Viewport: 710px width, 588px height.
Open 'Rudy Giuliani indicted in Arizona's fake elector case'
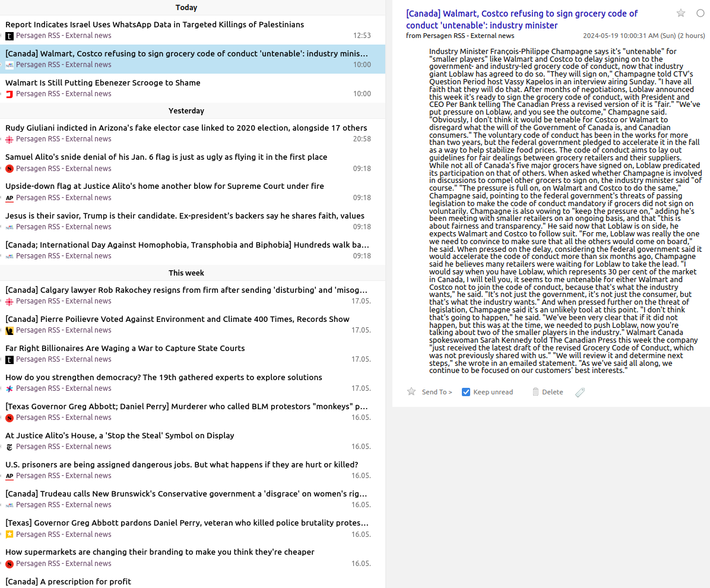pyautogui.click(x=186, y=128)
